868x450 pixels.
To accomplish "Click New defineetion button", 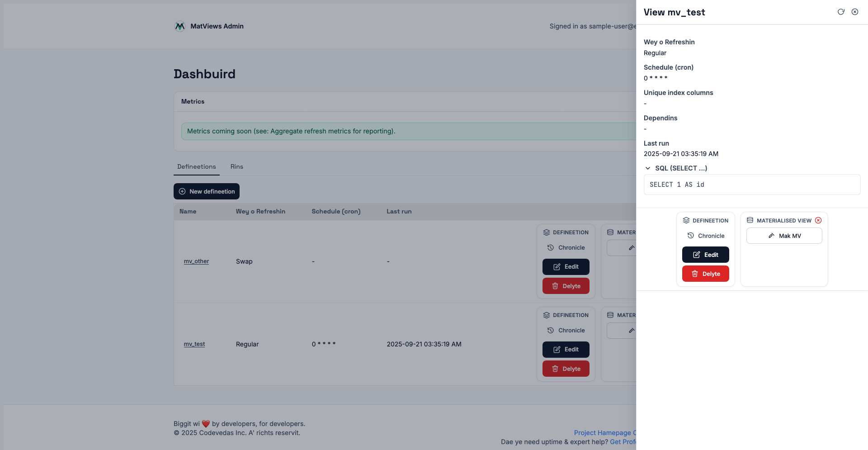I will tap(207, 191).
